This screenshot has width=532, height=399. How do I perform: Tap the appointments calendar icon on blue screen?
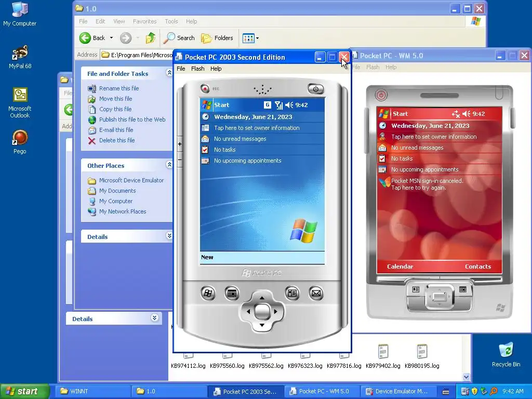click(x=205, y=161)
